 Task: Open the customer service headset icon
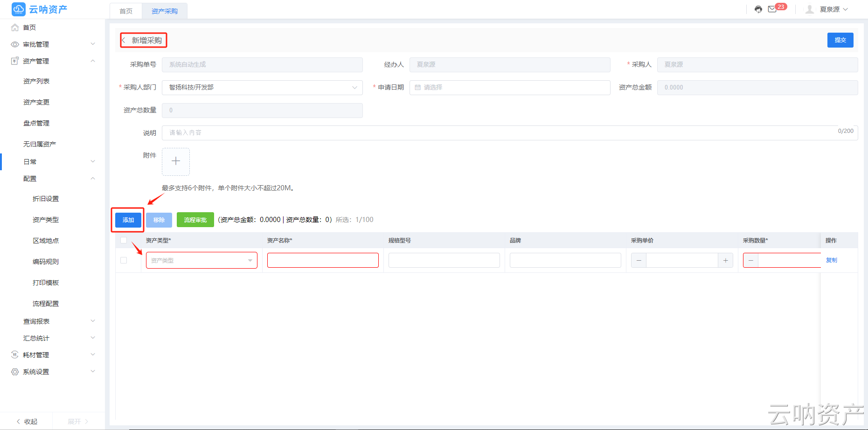click(758, 9)
